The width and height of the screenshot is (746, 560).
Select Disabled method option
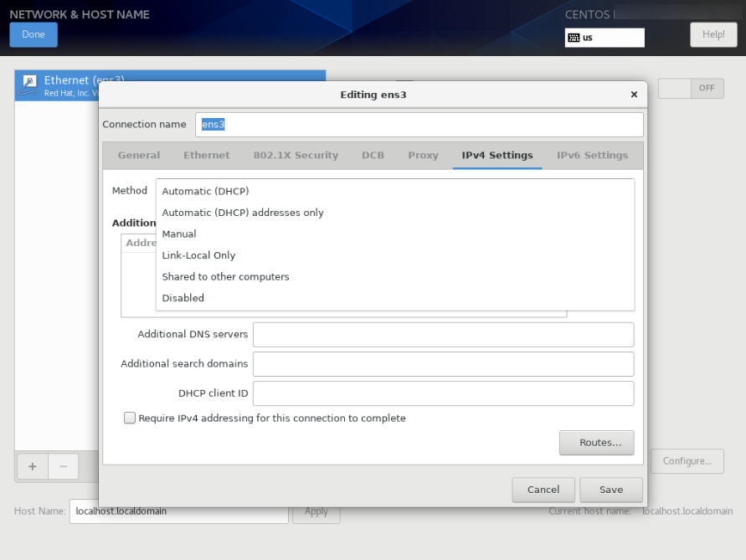[x=395, y=298]
